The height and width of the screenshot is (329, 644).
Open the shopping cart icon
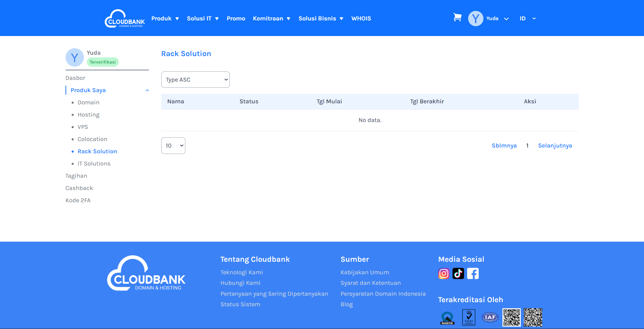tap(457, 18)
